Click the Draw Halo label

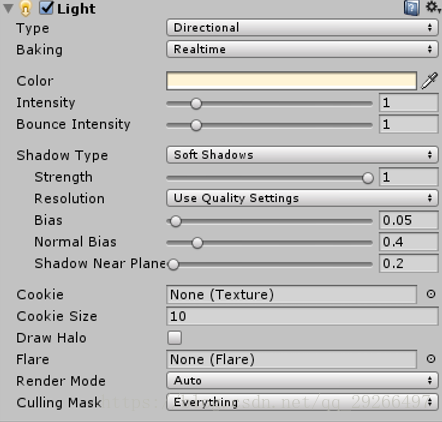click(x=51, y=338)
